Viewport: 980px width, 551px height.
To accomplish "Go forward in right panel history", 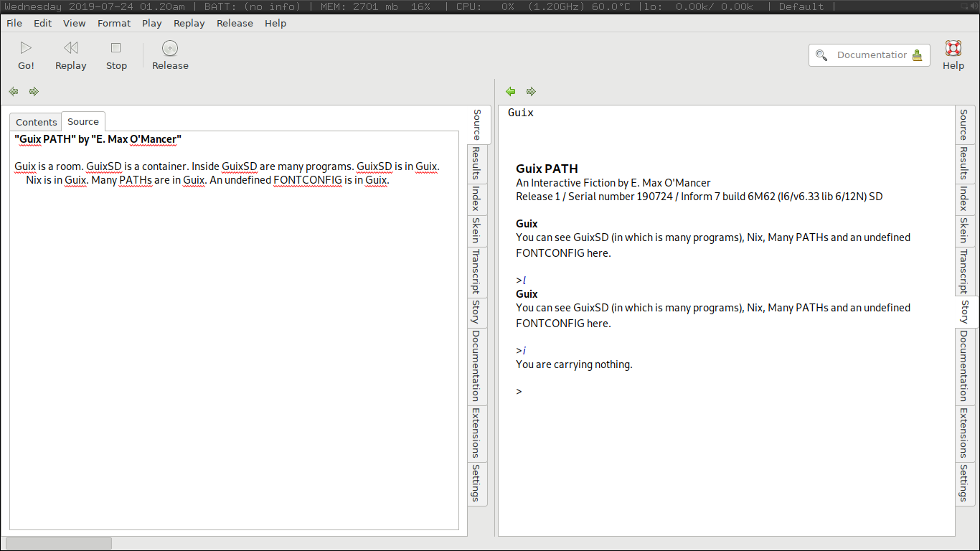I will click(531, 91).
